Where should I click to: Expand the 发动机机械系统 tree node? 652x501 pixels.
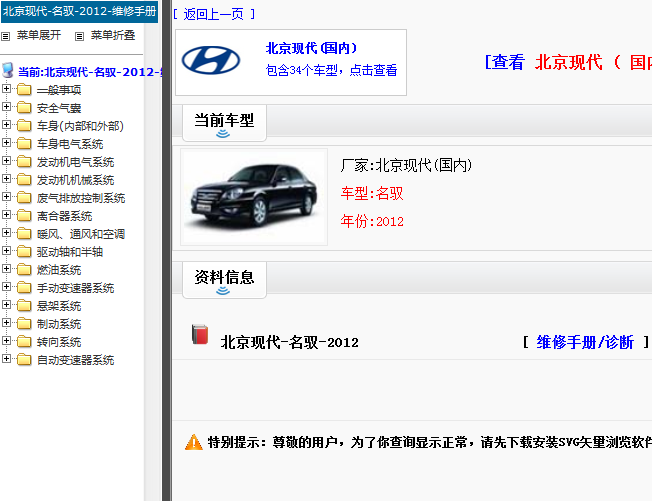(6, 178)
